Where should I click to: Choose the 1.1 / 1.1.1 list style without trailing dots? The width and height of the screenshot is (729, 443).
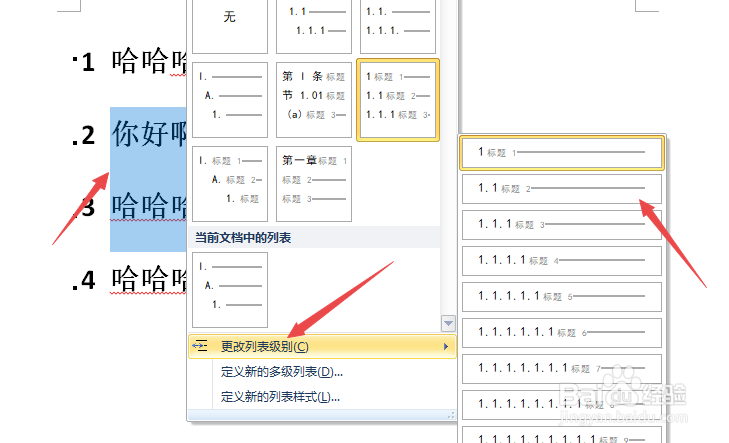[314, 26]
